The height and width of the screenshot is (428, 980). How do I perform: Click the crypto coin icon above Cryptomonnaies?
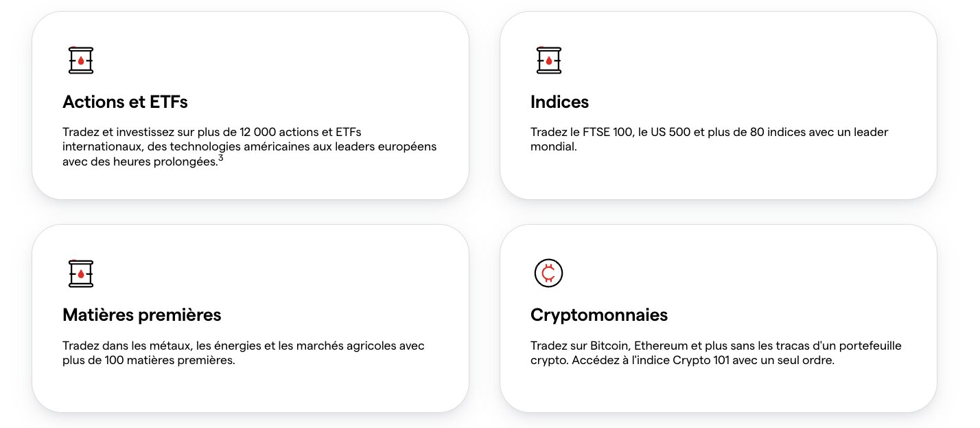[548, 273]
